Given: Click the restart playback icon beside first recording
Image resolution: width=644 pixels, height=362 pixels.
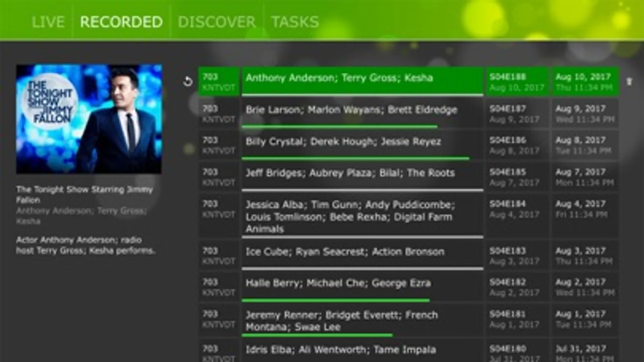Looking at the screenshot, I should coord(188,82).
